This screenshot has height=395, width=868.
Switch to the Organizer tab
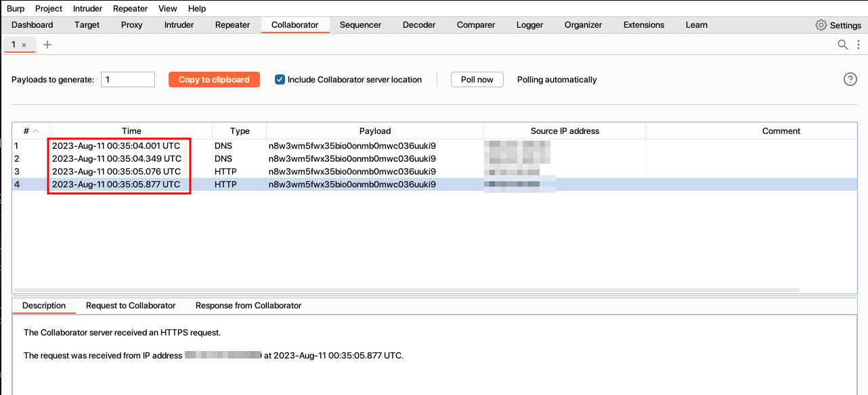pyautogui.click(x=583, y=25)
